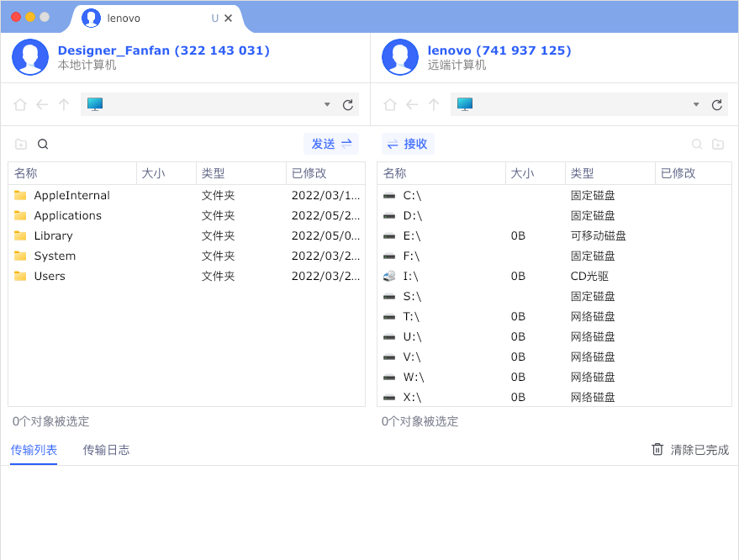Sort remote list by 已修改 column
Image resolution: width=739 pixels, height=560 pixels.
(694, 173)
